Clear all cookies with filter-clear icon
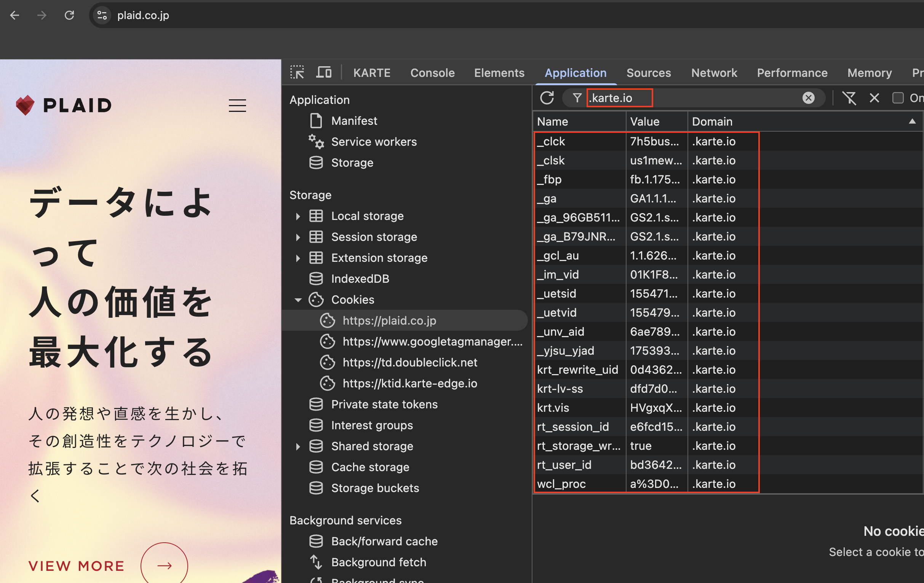 (849, 98)
